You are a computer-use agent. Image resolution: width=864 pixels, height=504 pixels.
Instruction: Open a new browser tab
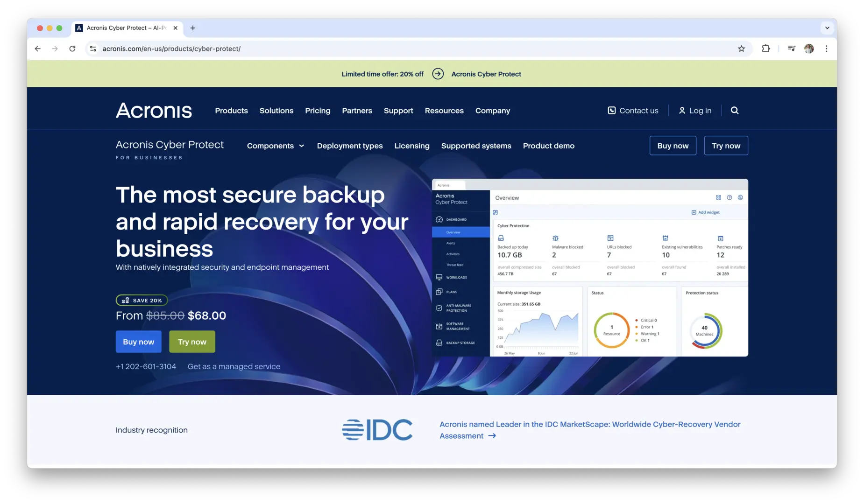(193, 28)
